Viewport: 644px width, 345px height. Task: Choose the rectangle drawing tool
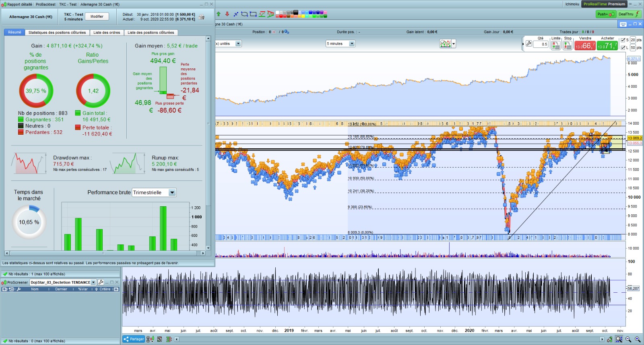[x=253, y=14]
